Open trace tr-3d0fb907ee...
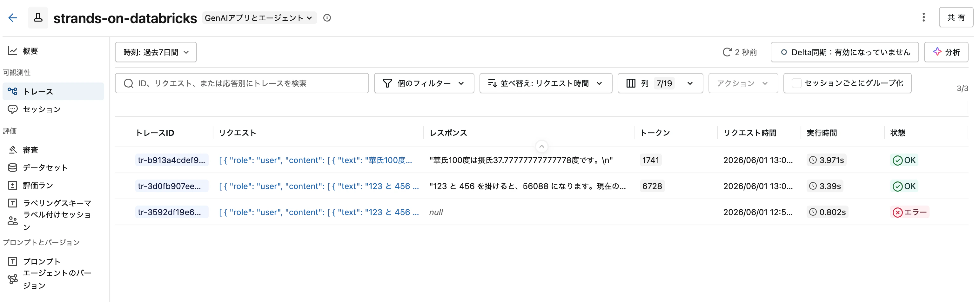980x302 pixels. (171, 186)
